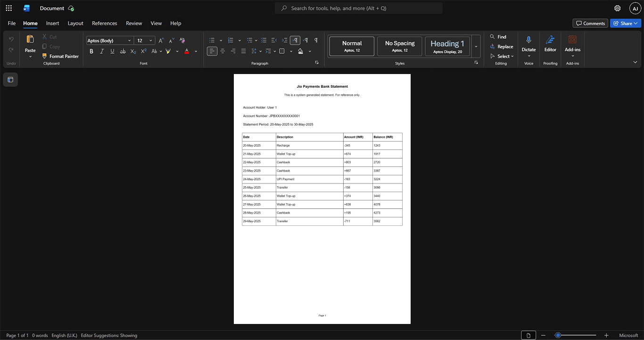Align paragraph to the right

click(233, 51)
